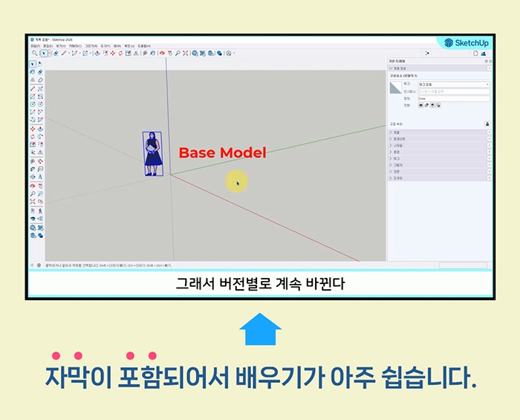
Task: Pick the Pie tool in left palette
Action: 40,120
